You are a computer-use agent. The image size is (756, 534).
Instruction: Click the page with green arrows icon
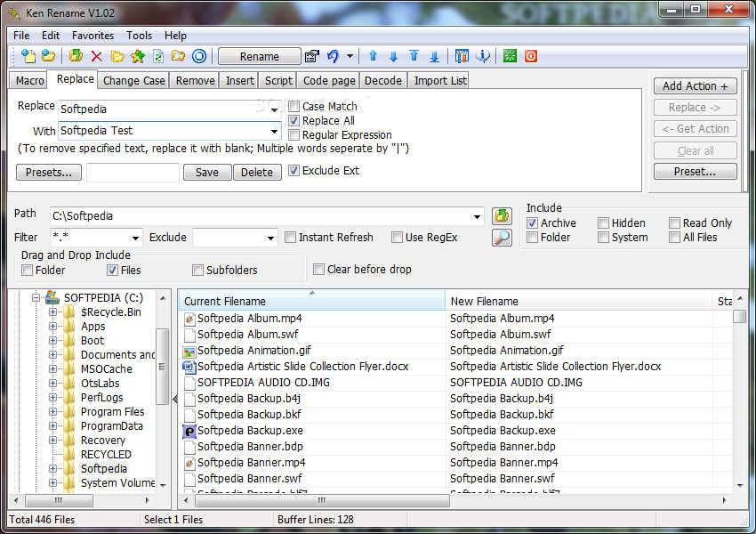[158, 56]
